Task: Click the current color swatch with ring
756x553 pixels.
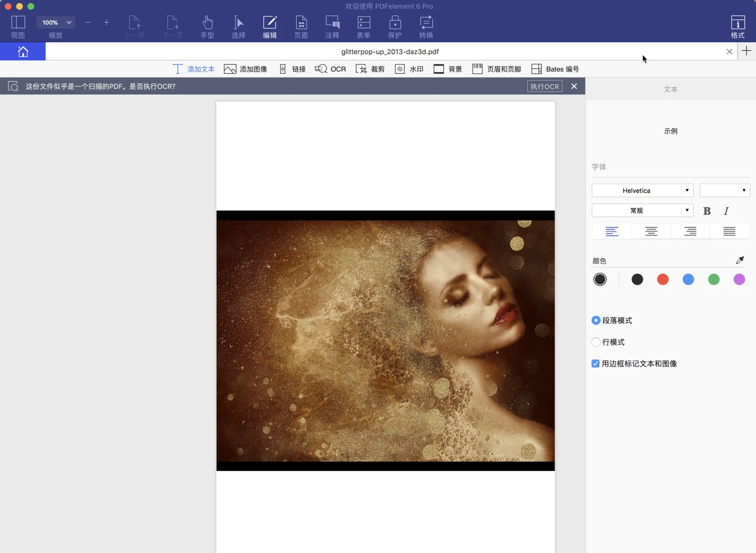Action: (x=600, y=279)
